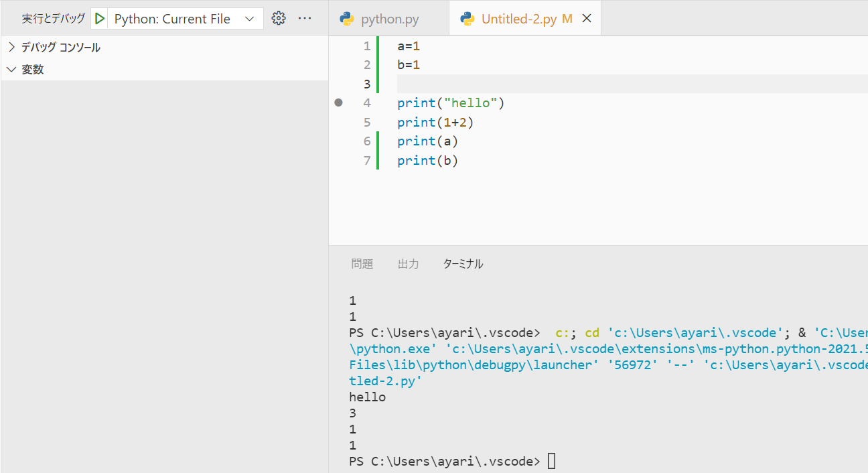Click the print("hello") code line
Viewport: 868px width, 473px height.
click(451, 103)
